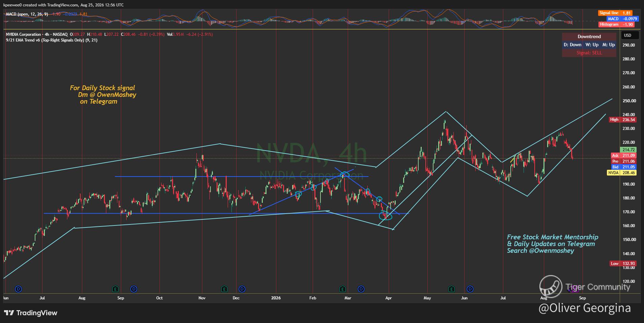
Task: Click the 290.00 tick on the price axis
Action: point(629,45)
